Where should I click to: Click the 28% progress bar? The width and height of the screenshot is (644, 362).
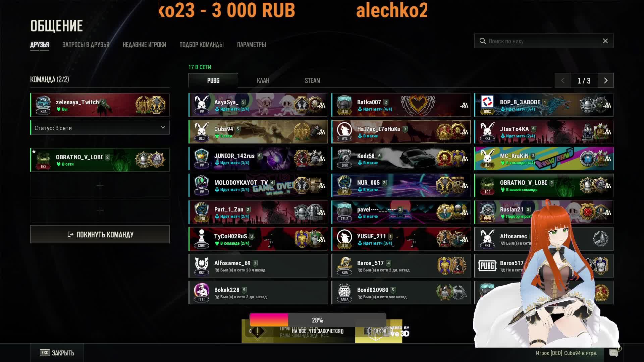pos(318,320)
